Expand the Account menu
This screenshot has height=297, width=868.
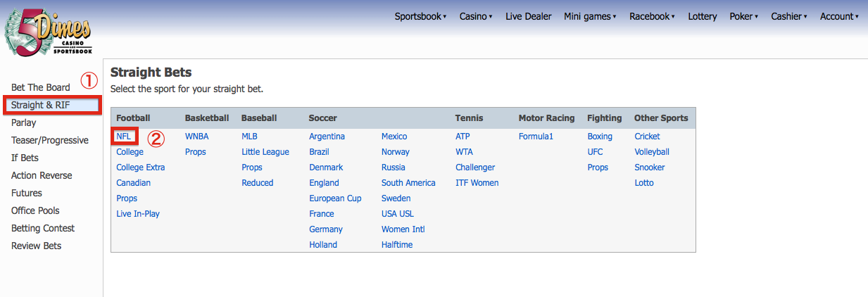(839, 16)
